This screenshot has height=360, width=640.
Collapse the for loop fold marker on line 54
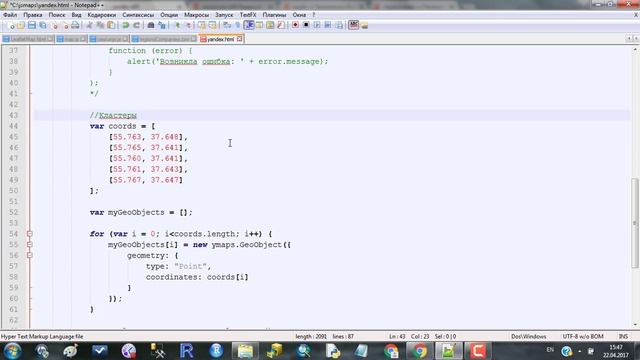[x=30, y=234]
